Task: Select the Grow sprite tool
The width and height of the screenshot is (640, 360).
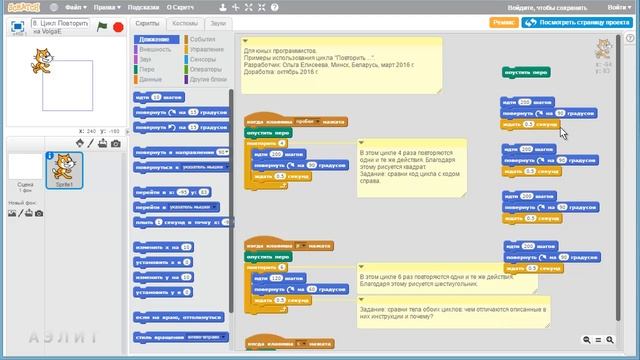Action: pos(249,7)
